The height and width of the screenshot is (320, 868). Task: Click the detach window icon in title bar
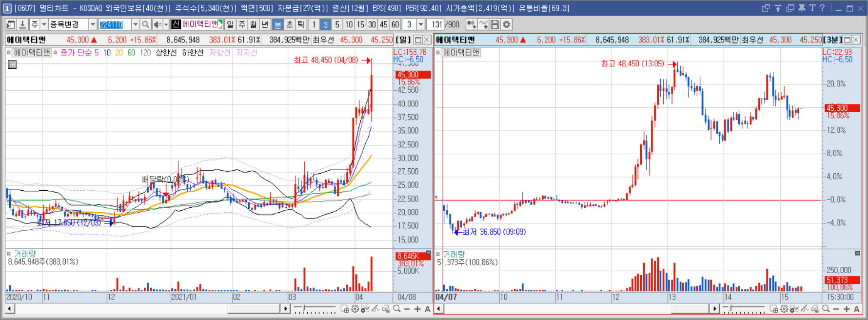click(x=766, y=8)
